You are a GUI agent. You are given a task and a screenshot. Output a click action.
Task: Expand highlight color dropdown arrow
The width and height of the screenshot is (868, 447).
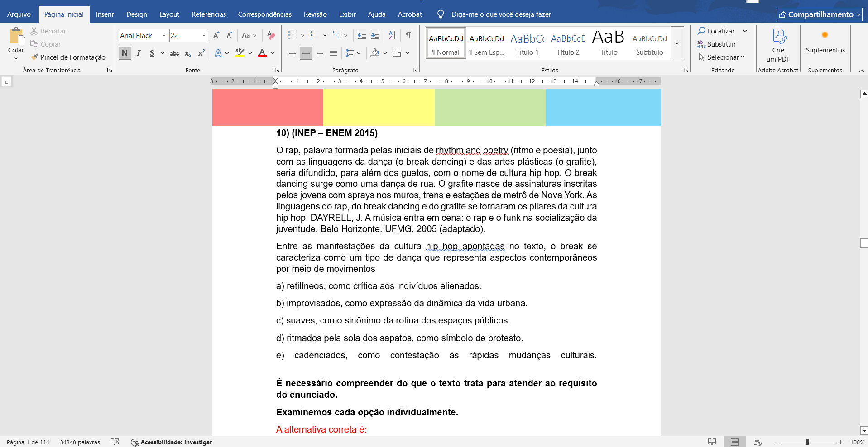coord(250,53)
